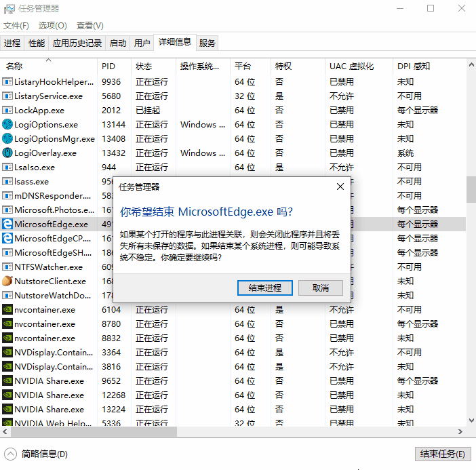Open the 查看(V) menu
This screenshot has width=476, height=470.
[x=90, y=26]
